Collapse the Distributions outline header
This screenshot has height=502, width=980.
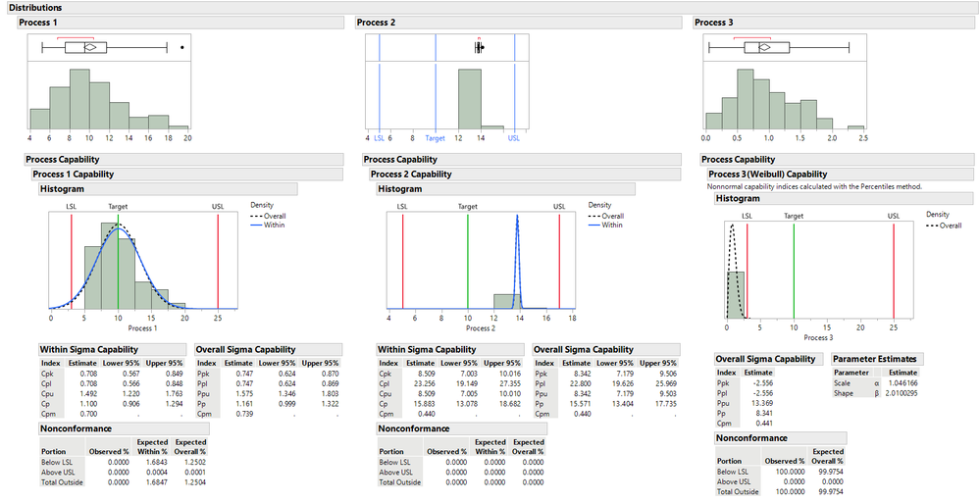[490, 8]
